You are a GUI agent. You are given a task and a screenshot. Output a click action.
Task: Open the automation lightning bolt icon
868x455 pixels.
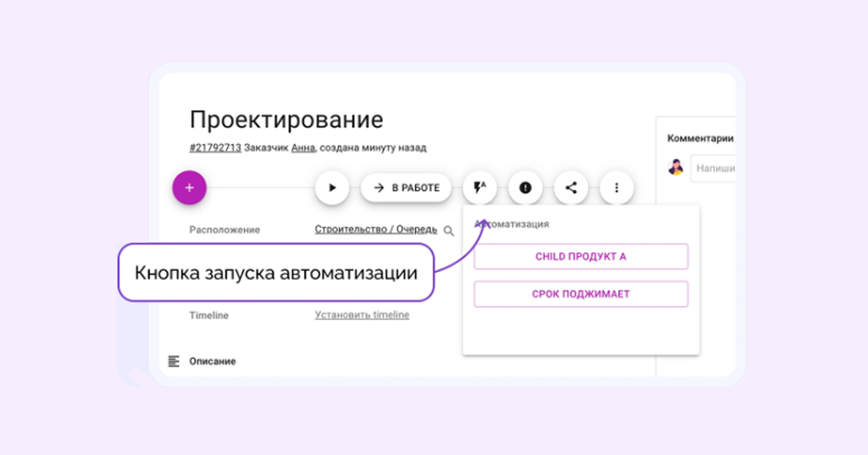coord(479,188)
